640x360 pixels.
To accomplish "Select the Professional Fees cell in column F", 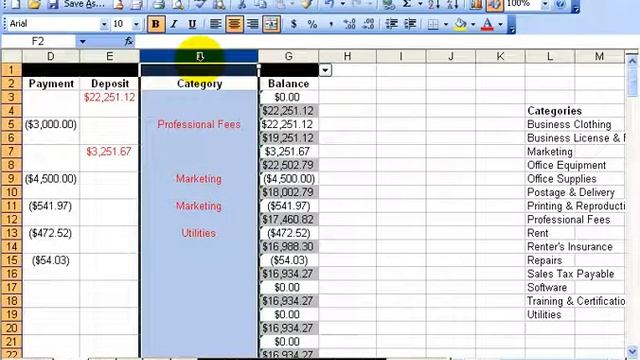I will 199,124.
